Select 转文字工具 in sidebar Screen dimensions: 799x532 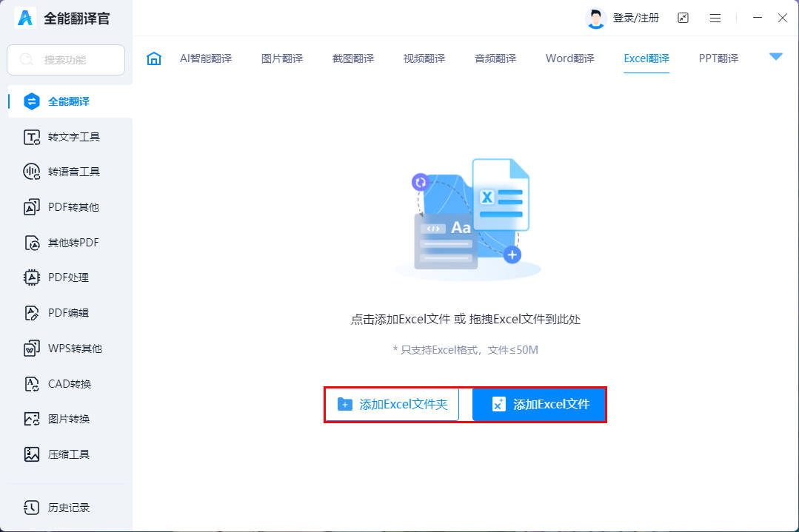[70, 137]
